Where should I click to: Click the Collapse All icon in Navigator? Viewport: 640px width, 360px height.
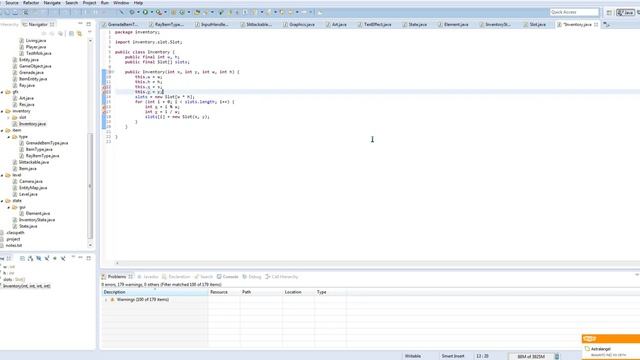click(71, 33)
